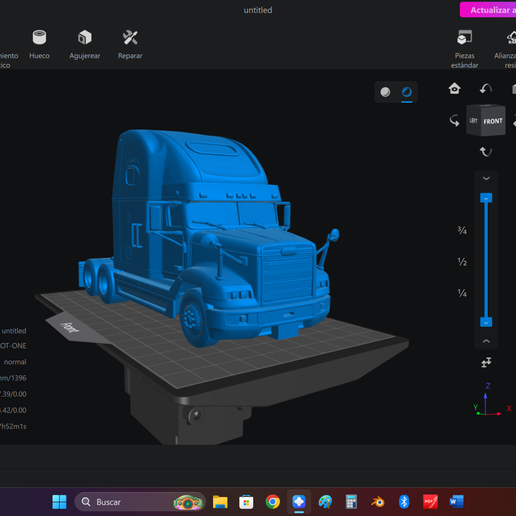Click the 'untitled' window title text
This screenshot has height=516, width=516.
(x=258, y=10)
